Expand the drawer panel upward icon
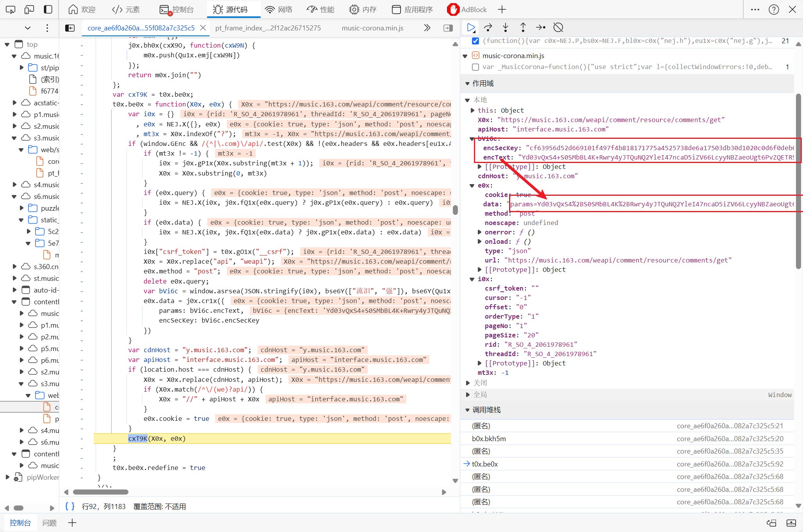Image resolution: width=803 pixels, height=532 pixels. click(x=791, y=523)
